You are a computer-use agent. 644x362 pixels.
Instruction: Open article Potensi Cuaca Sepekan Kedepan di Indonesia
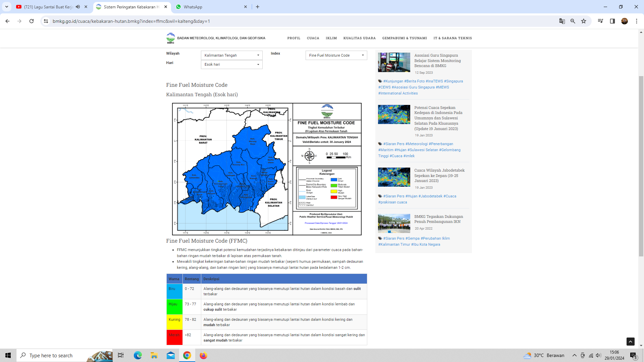tap(438, 118)
